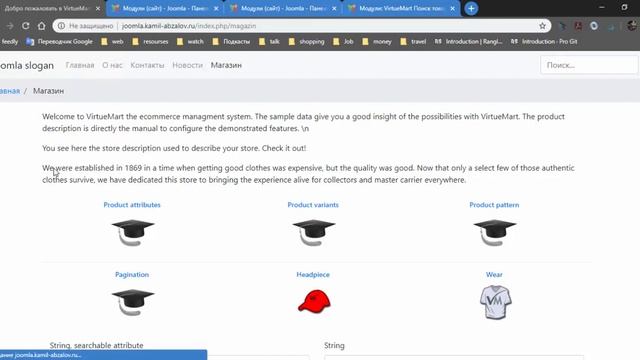
Task: Click the Product pattern graduation cap image
Action: click(495, 232)
